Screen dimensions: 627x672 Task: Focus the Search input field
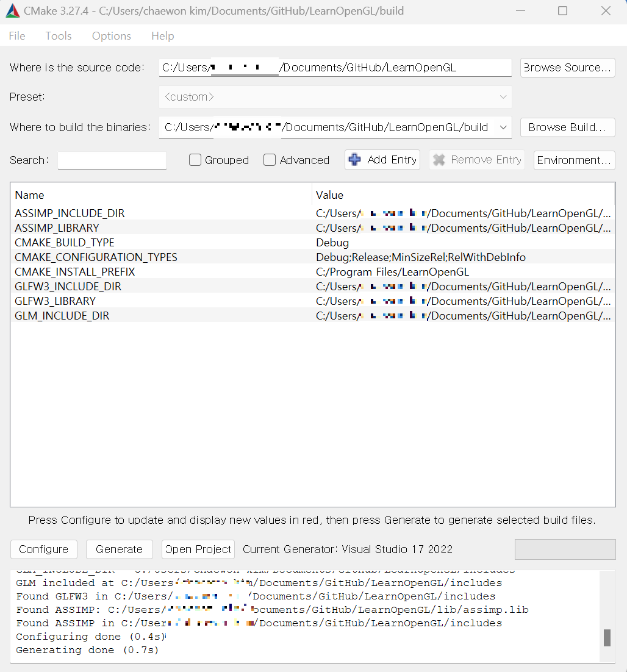coord(112,160)
